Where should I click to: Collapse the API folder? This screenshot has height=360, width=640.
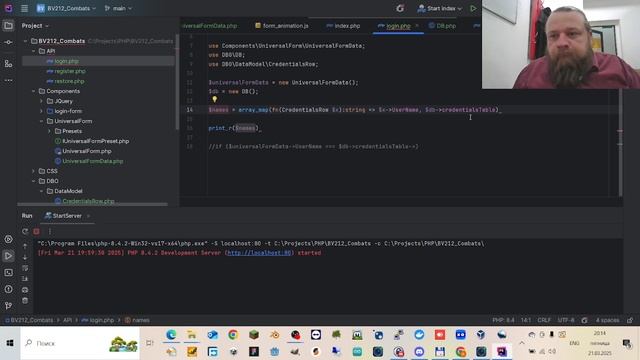pyautogui.click(x=33, y=51)
